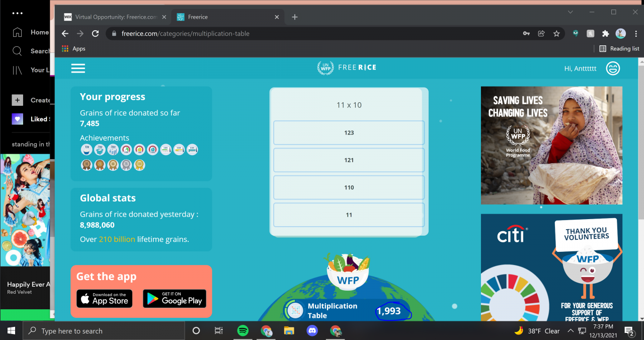Reload the Freerice page

point(95,34)
